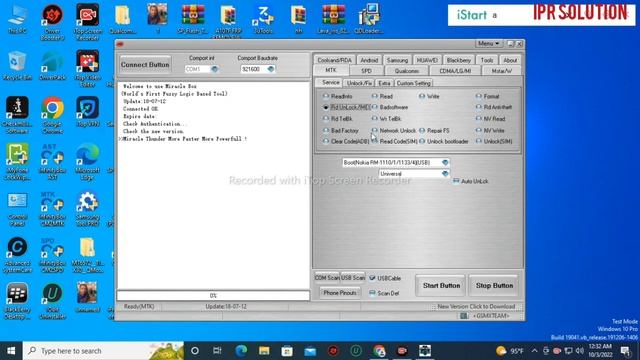Open the Phone Pinouts button
This screenshot has width=640, height=360.
[340, 293]
